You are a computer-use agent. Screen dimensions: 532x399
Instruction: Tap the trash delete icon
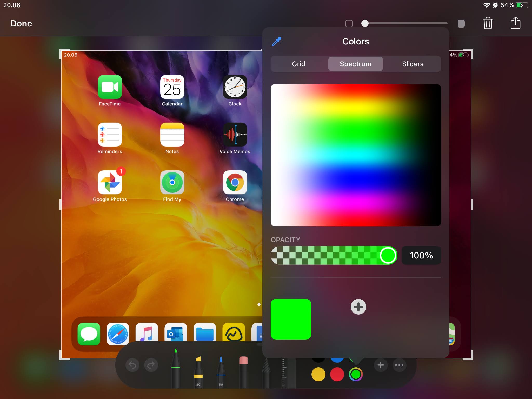pyautogui.click(x=488, y=23)
